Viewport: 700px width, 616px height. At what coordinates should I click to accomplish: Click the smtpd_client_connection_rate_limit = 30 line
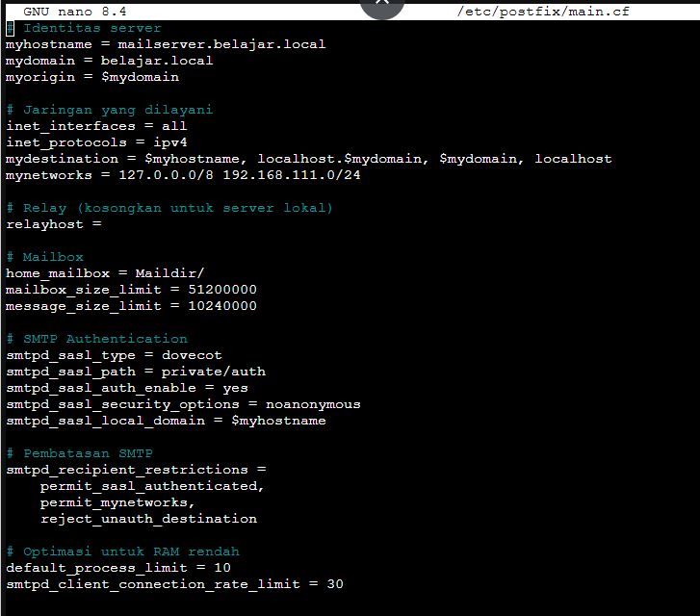click(174, 584)
